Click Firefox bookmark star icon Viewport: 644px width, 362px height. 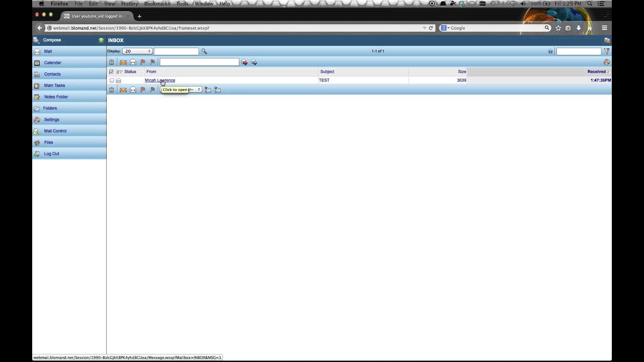[558, 28]
